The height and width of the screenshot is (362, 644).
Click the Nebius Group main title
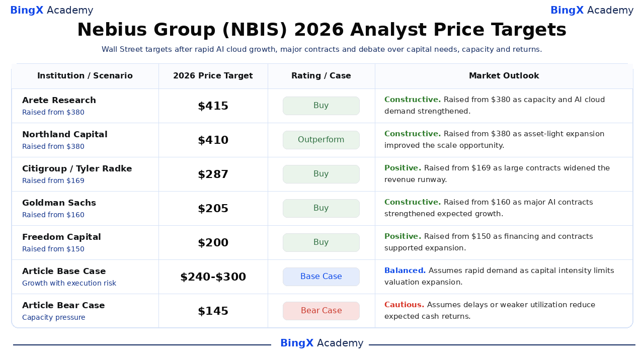[321, 30]
